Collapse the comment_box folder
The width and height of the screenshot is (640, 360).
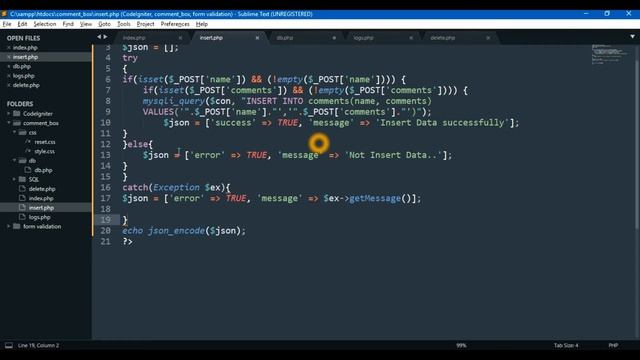click(x=8, y=123)
